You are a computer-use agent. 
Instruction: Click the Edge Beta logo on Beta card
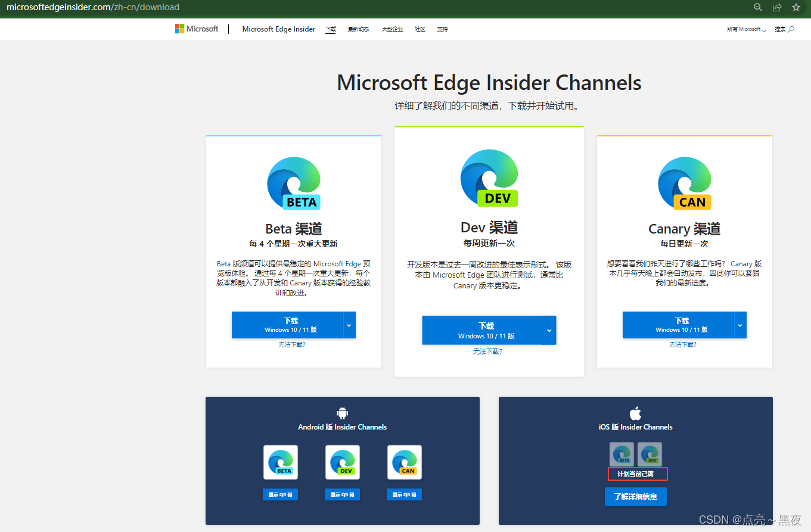point(294,183)
